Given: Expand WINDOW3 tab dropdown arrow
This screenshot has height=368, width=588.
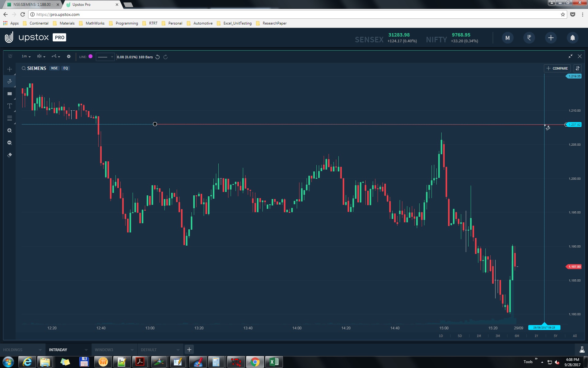Looking at the screenshot, I should [x=132, y=350].
